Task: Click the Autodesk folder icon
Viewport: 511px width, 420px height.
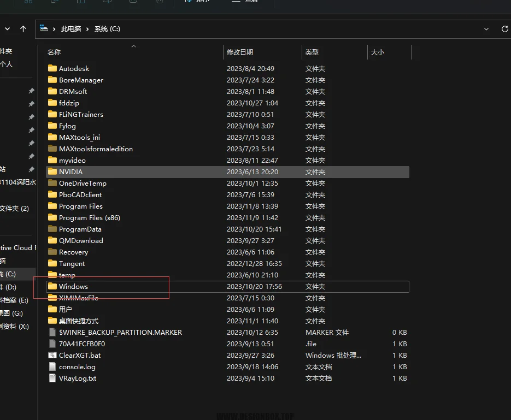Action: tap(52, 68)
